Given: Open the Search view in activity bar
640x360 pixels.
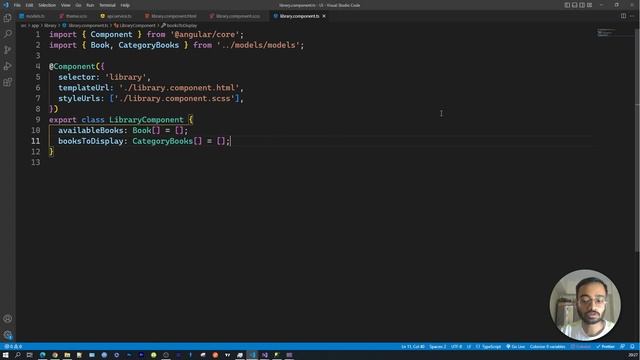Looking at the screenshot, I should (x=7, y=34).
